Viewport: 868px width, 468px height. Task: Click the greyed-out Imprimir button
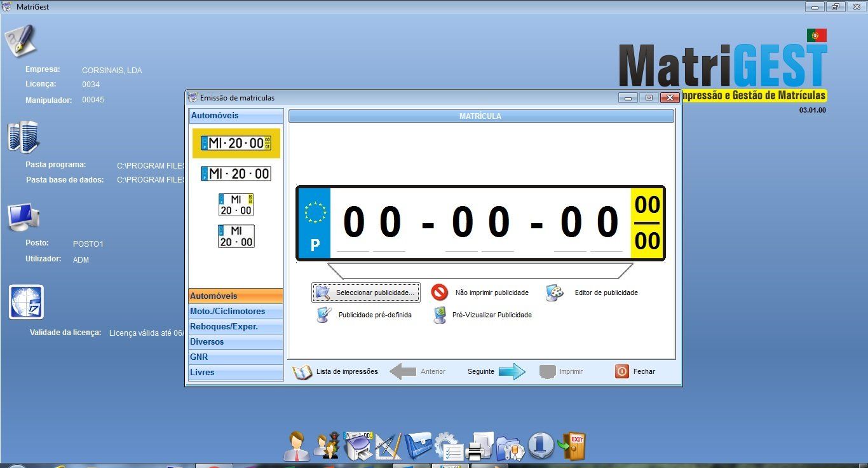[x=561, y=371]
